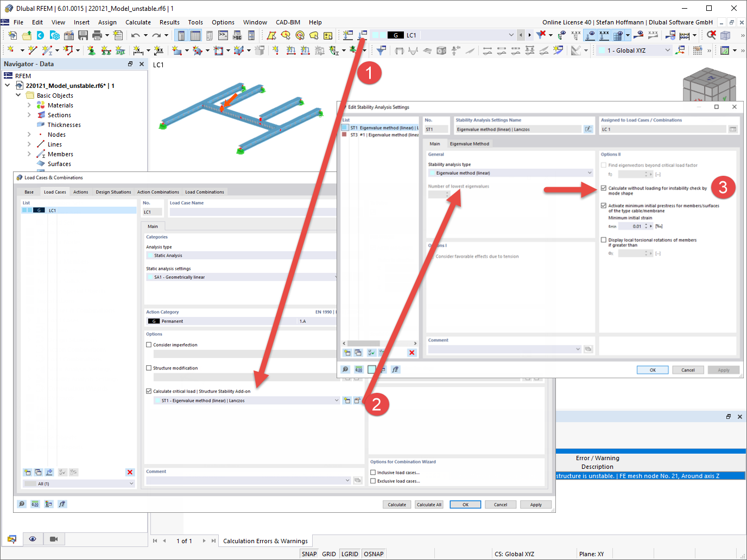
Task: Open the Stability analysis type dropdown
Action: (590, 173)
